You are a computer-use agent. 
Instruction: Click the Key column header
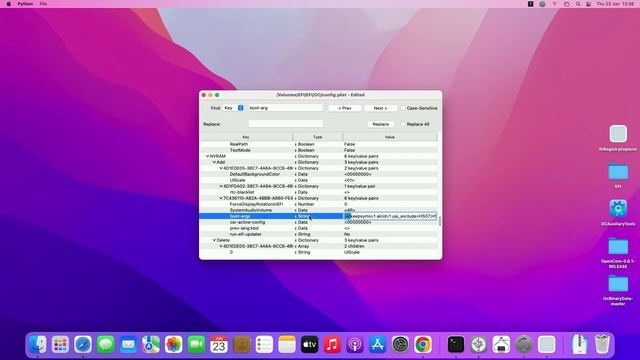[x=246, y=137]
